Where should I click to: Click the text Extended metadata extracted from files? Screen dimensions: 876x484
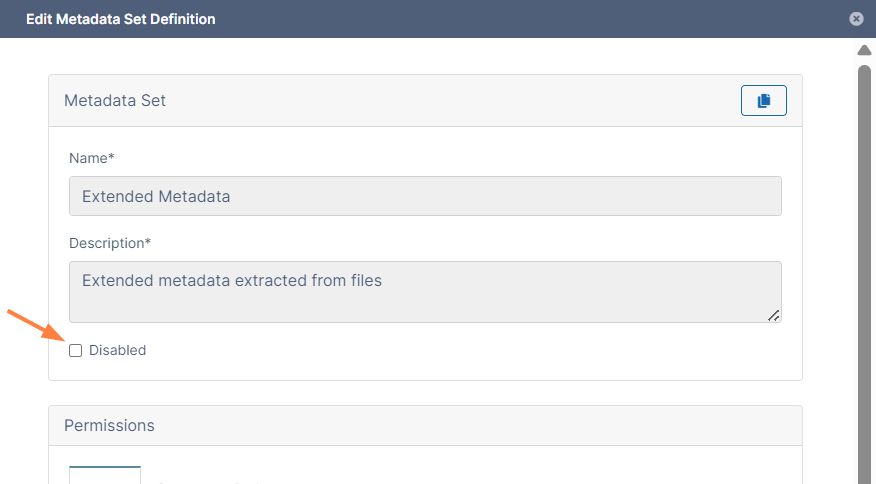pos(232,280)
